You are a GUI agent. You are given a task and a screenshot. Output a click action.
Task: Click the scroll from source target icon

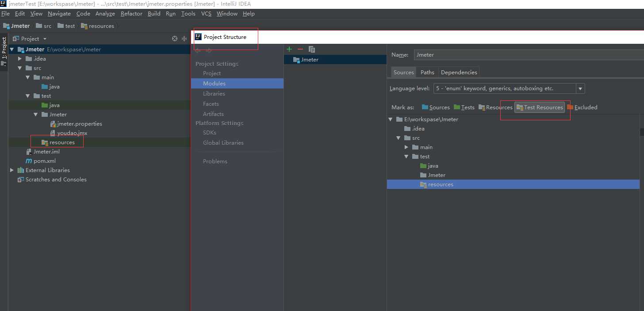[x=175, y=38]
